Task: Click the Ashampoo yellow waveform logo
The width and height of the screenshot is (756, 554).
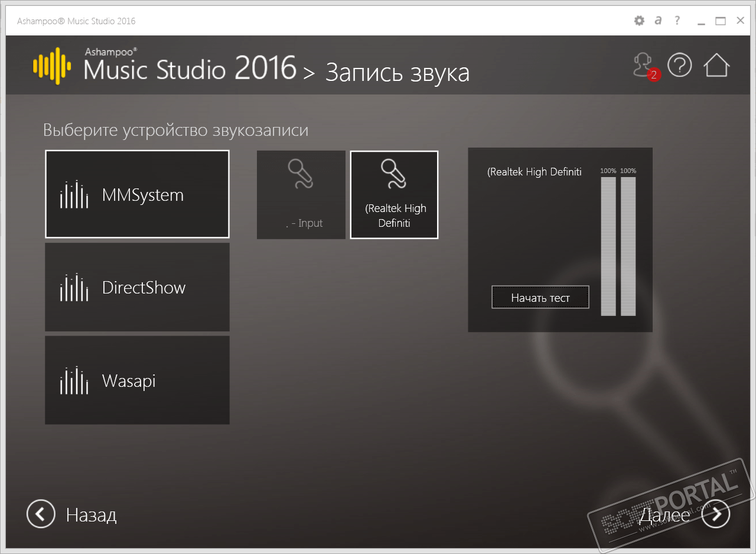Action: pos(52,66)
